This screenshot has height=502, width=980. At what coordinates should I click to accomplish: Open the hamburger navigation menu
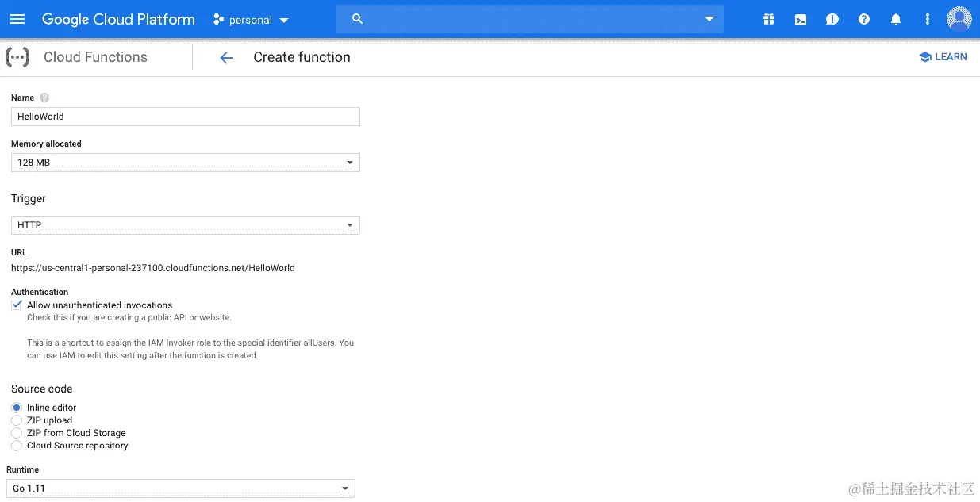click(17, 19)
